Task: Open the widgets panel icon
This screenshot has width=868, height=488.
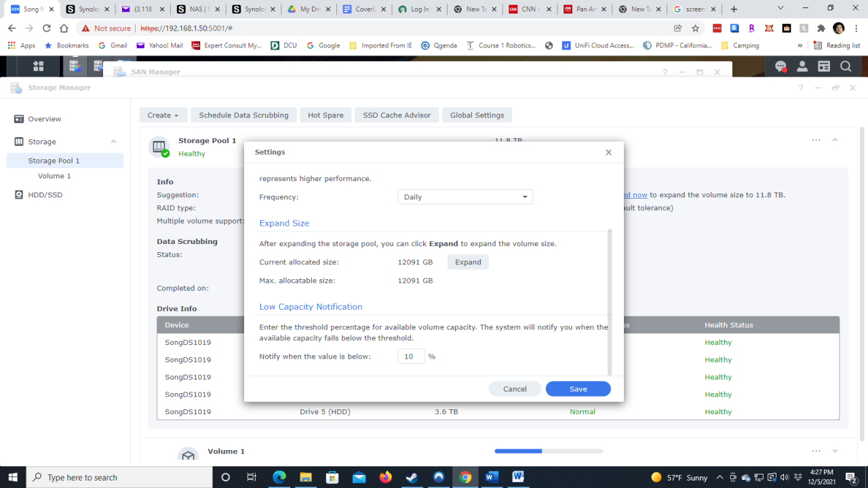Action: point(823,66)
